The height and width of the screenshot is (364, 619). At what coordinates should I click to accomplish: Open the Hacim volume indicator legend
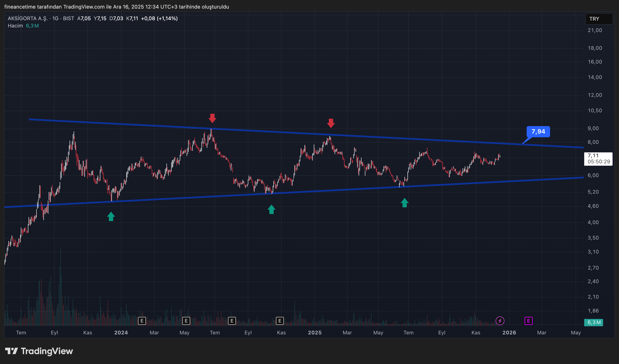[x=15, y=26]
